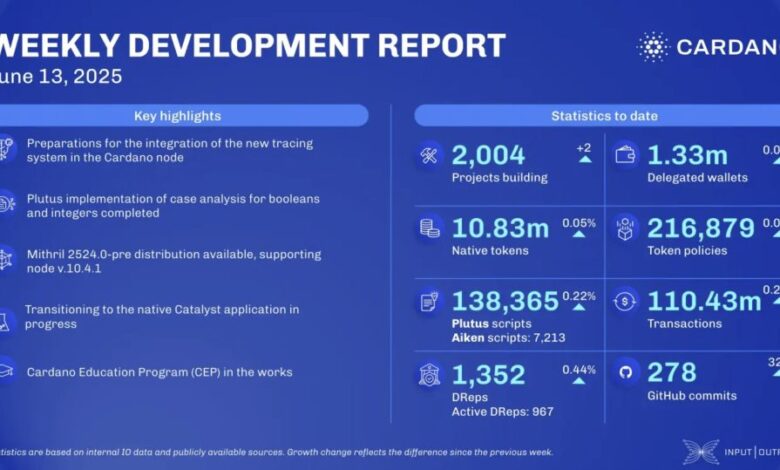Click the Mithril 2524.0-pre highlight text
The width and height of the screenshot is (780, 470).
[174, 261]
